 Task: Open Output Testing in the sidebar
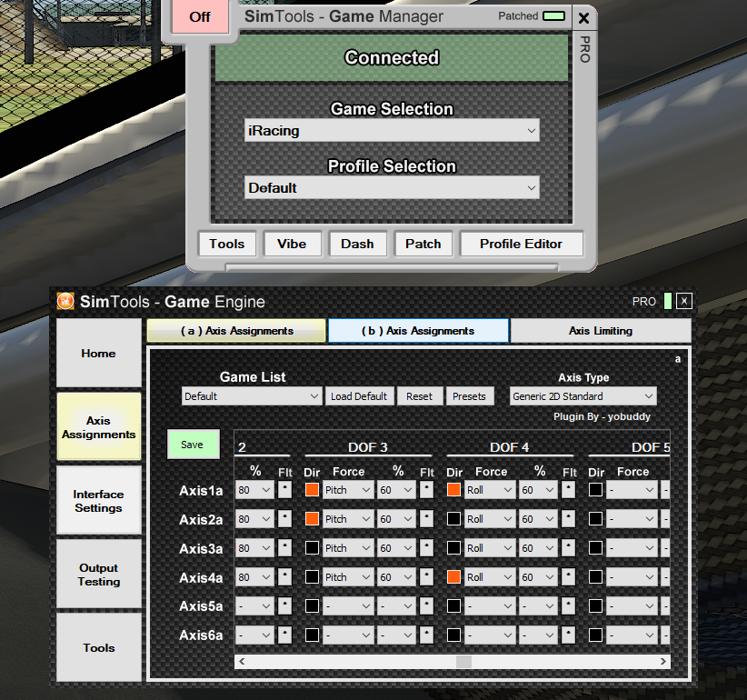tap(99, 575)
